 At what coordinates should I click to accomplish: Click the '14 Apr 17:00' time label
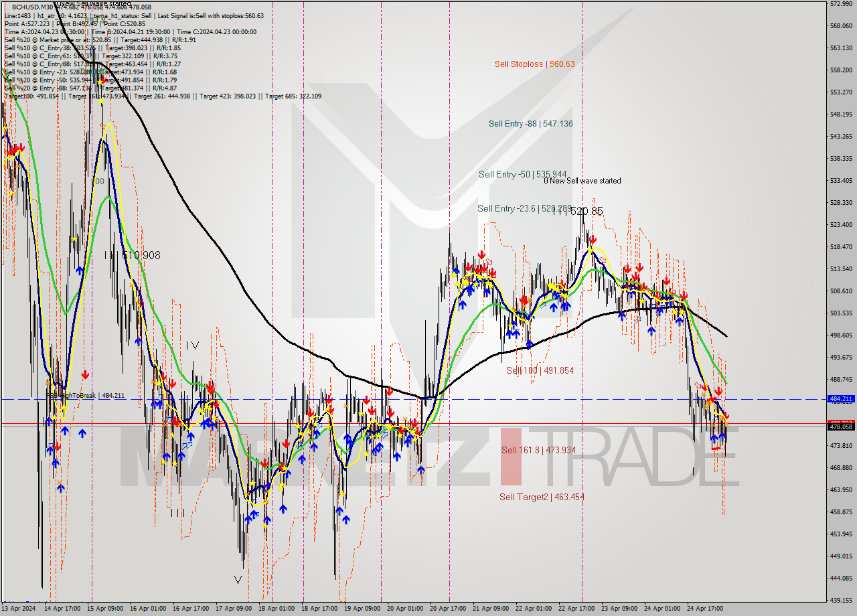[63, 609]
